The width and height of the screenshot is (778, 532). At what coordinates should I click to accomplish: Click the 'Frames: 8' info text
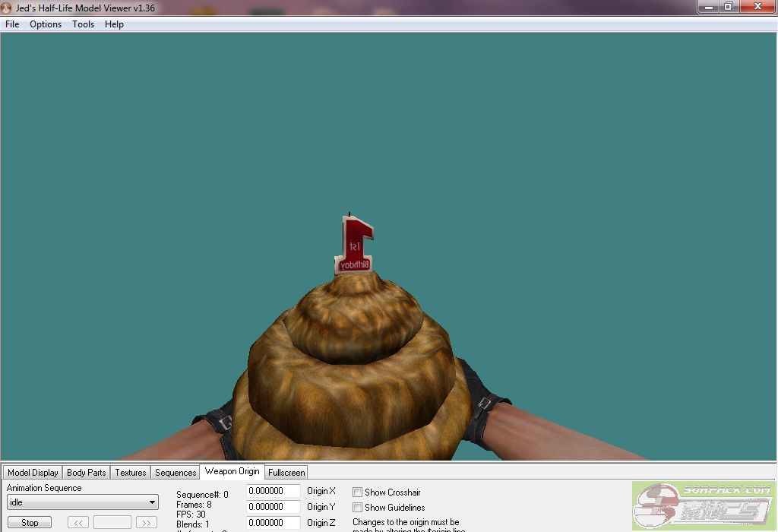tap(194, 505)
